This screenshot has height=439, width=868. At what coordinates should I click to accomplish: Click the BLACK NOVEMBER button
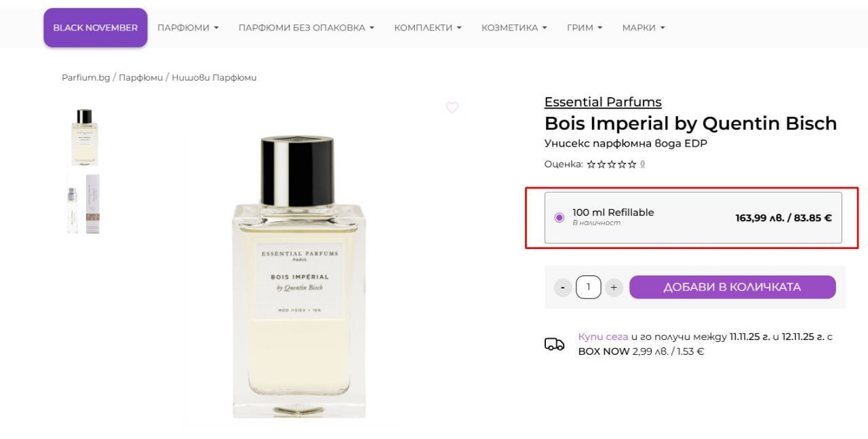tap(96, 28)
